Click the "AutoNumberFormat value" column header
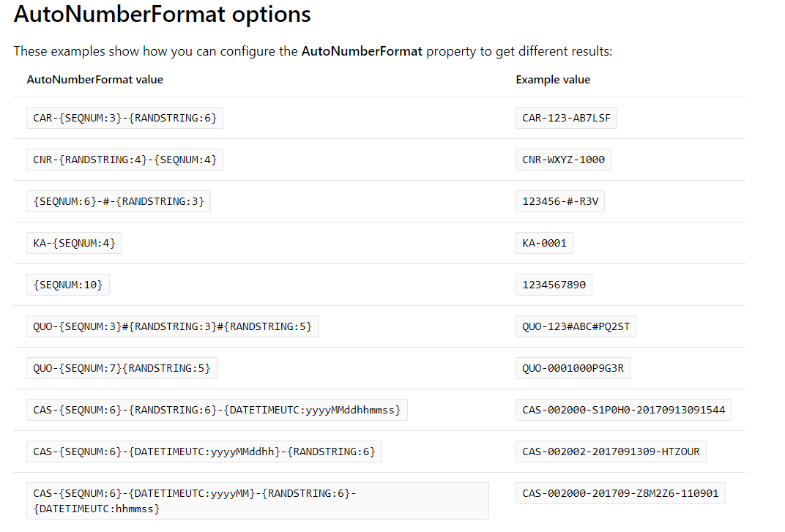 (95, 80)
